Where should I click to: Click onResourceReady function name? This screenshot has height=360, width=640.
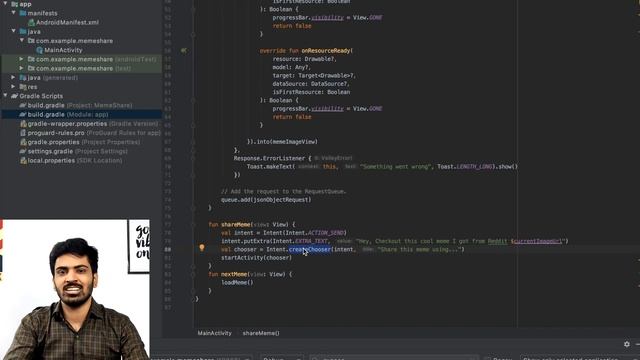point(326,51)
